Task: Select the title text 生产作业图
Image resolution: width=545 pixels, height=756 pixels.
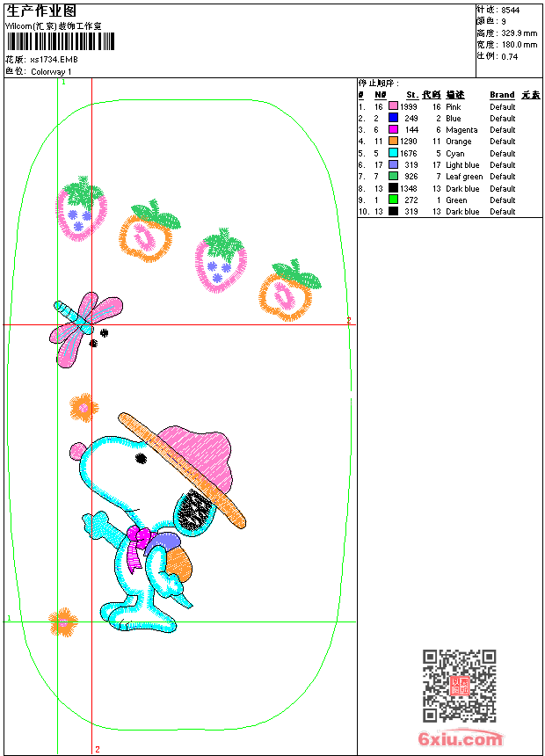Action: 41,11
